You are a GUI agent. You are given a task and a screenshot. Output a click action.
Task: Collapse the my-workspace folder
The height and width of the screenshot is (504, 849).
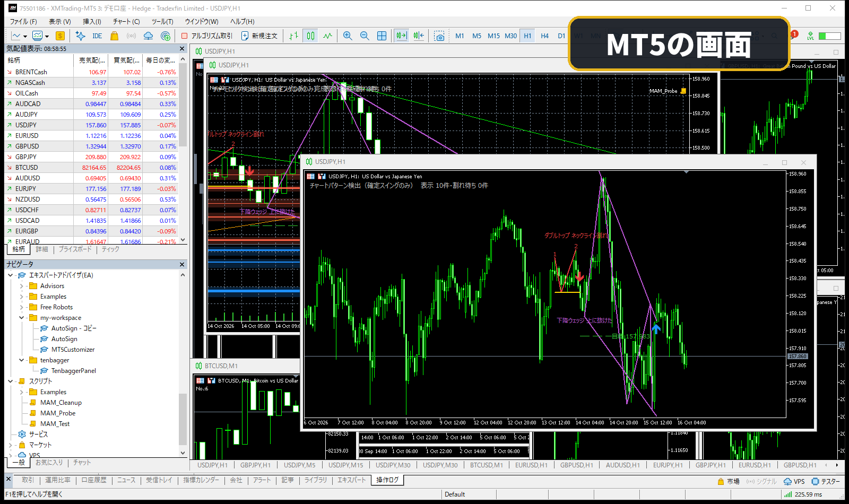(22, 318)
